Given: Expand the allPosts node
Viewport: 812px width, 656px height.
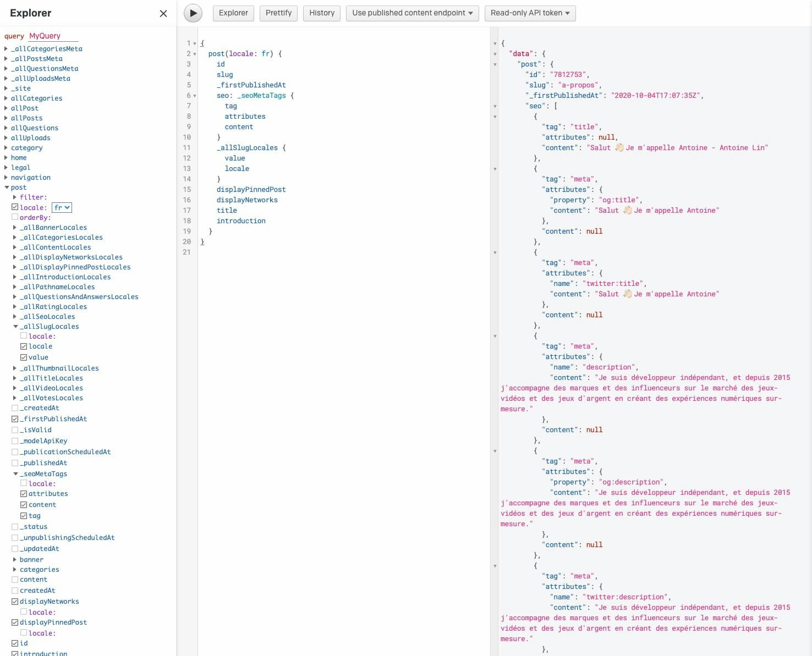Looking at the screenshot, I should pos(6,118).
